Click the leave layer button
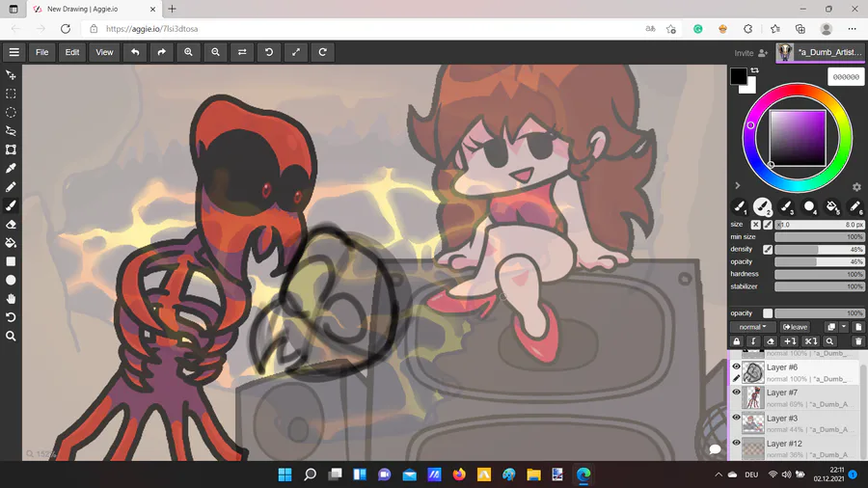 click(x=796, y=327)
